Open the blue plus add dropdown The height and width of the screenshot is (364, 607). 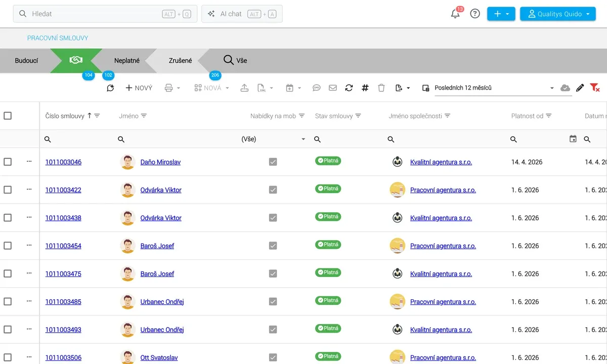coord(501,14)
